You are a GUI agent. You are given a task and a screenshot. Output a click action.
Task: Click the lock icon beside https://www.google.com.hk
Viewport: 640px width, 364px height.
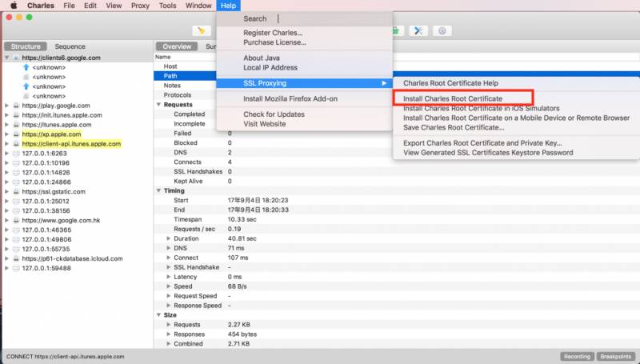pyautogui.click(x=16, y=220)
